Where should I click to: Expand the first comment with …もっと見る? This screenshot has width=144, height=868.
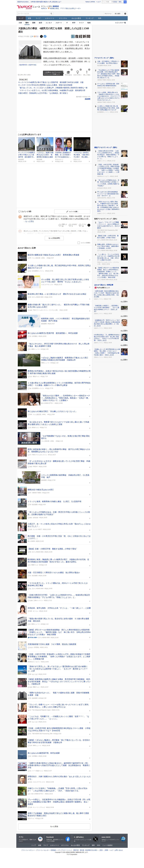(x=29, y=221)
